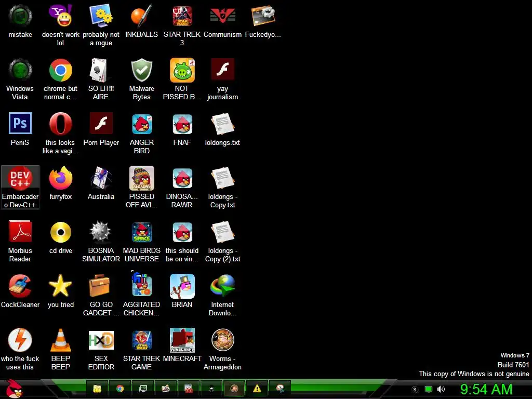Select the desktop icon with gears above 'Fuckedyo...'

(x=263, y=16)
